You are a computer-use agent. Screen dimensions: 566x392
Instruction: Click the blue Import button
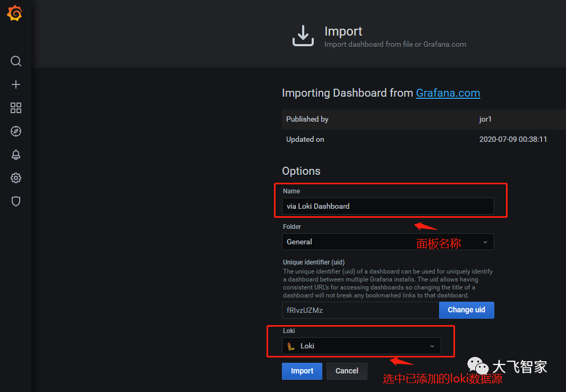tap(302, 371)
